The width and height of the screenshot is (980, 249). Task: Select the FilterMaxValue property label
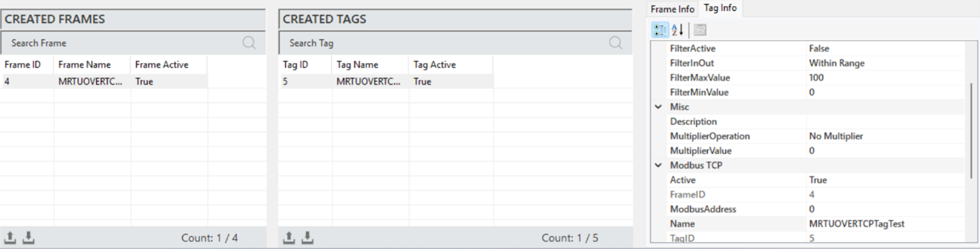[700, 78]
